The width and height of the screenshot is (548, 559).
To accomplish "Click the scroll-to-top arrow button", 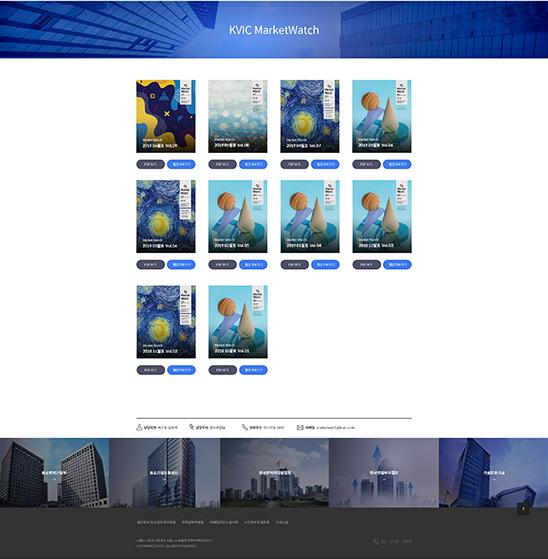I will pyautogui.click(x=523, y=509).
